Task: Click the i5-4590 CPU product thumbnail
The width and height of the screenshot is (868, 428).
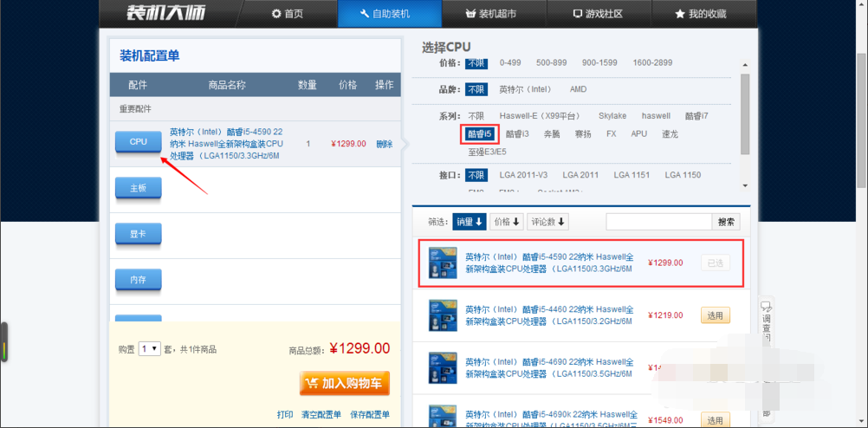Action: (x=443, y=263)
